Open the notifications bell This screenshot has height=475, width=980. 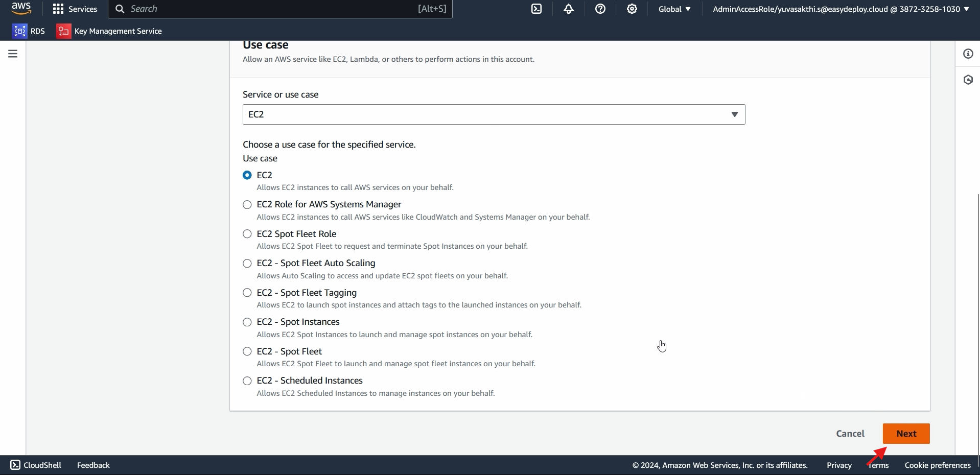(x=568, y=9)
